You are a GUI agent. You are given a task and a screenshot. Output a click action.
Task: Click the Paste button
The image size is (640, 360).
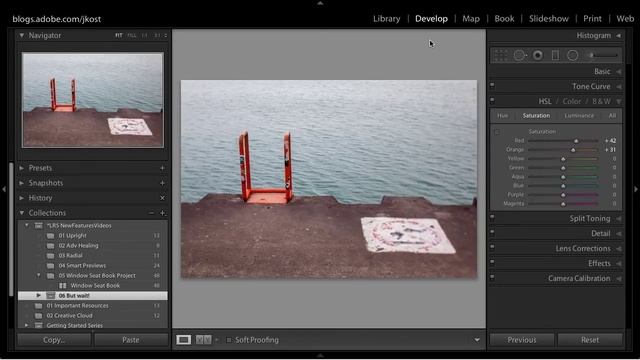click(131, 340)
